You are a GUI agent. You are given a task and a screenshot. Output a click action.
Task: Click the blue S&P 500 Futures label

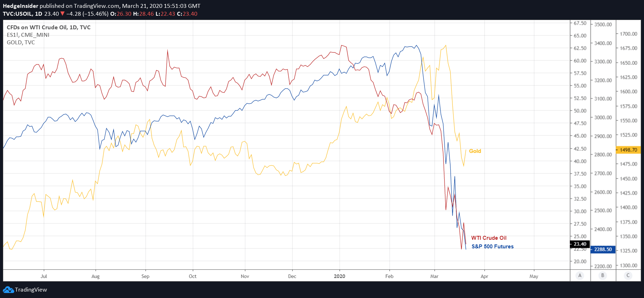[x=492, y=247]
